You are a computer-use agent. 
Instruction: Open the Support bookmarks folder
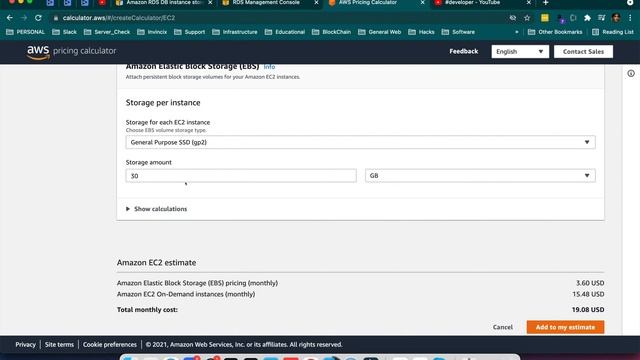point(190,32)
